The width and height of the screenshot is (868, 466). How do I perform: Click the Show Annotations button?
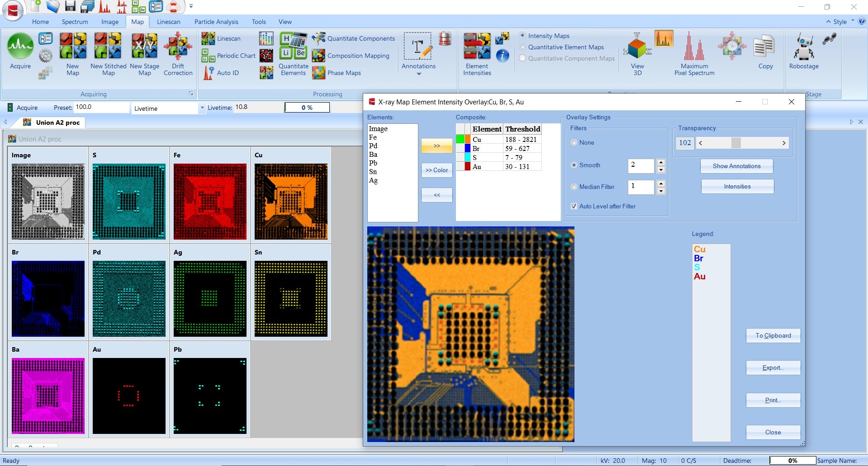[736, 166]
